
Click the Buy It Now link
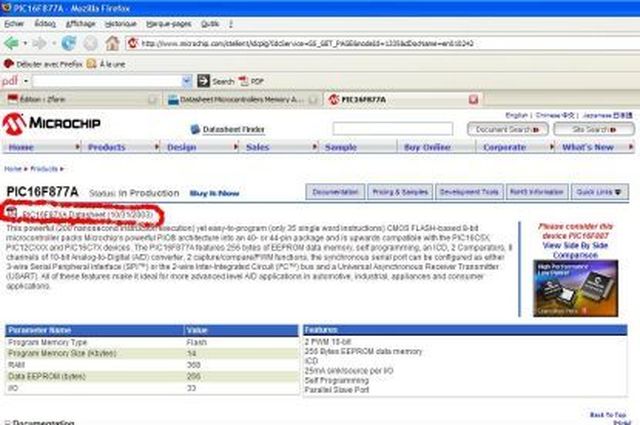[x=214, y=193]
